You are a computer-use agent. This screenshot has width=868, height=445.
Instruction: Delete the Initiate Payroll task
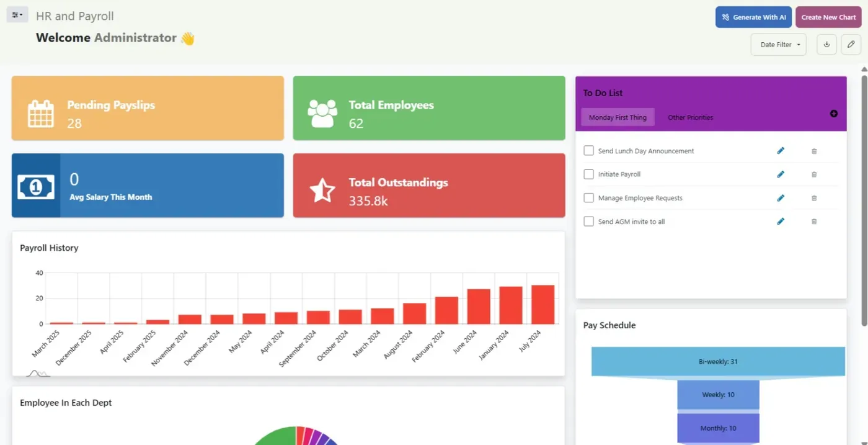click(814, 174)
